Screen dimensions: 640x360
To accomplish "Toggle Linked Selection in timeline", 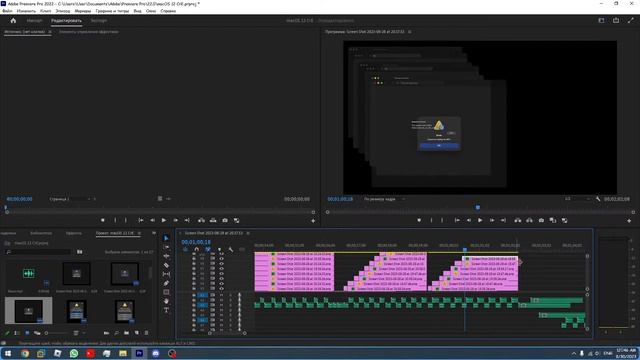I will point(208,249).
